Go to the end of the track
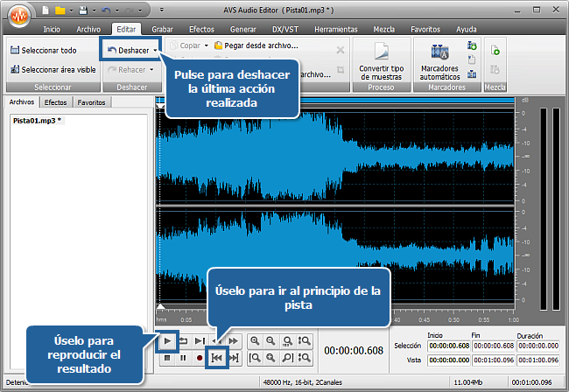This screenshot has width=569, height=392. [234, 358]
